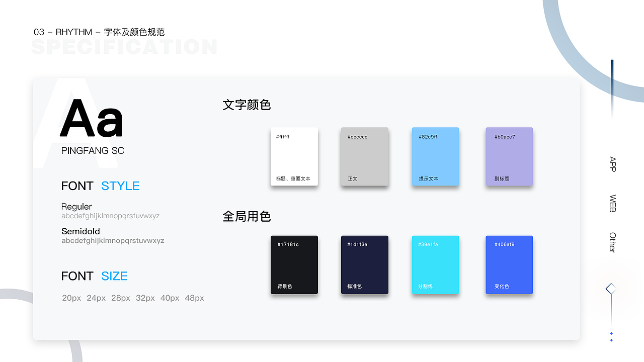Viewport: 644px width, 362px height.
Task: Pick the #82c9ff light blue swatch
Action: click(436, 156)
